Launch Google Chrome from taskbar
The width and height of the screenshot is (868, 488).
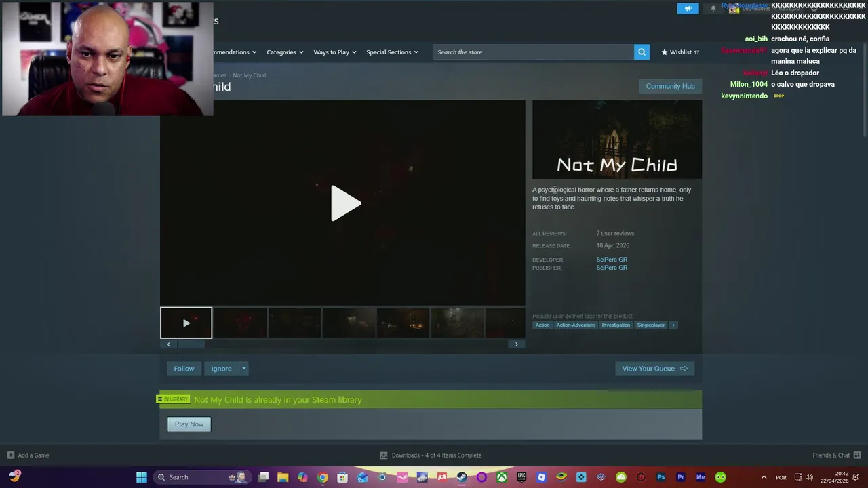click(x=323, y=477)
